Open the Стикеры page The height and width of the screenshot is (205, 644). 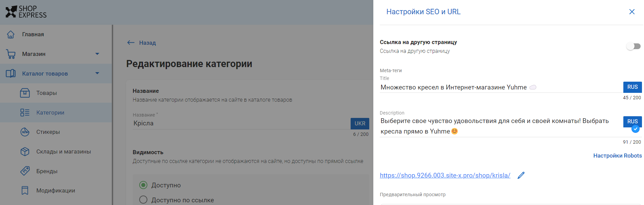(56, 132)
